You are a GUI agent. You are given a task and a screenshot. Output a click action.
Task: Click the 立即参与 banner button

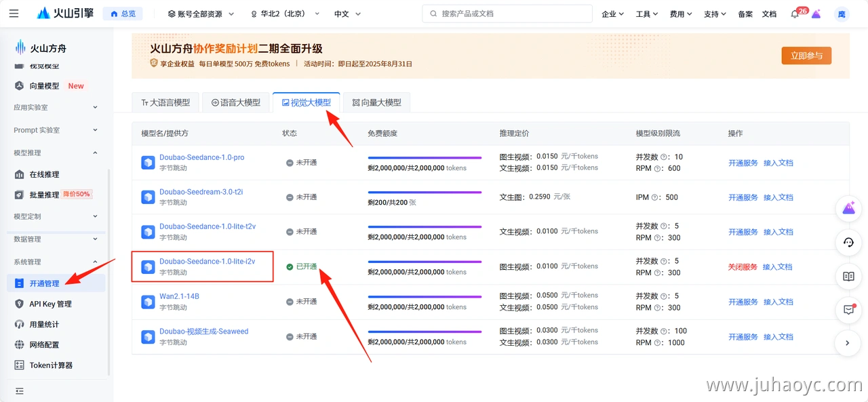pyautogui.click(x=806, y=56)
